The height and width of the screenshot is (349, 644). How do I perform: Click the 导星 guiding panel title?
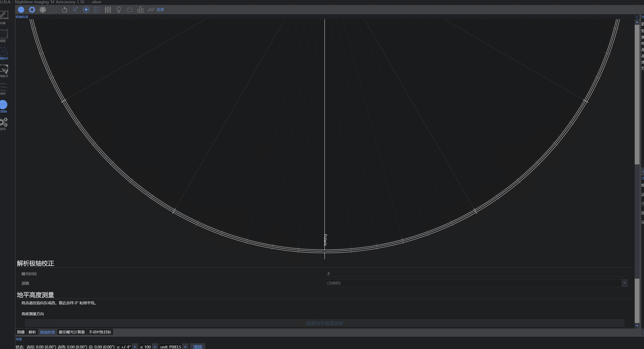tap(19, 339)
